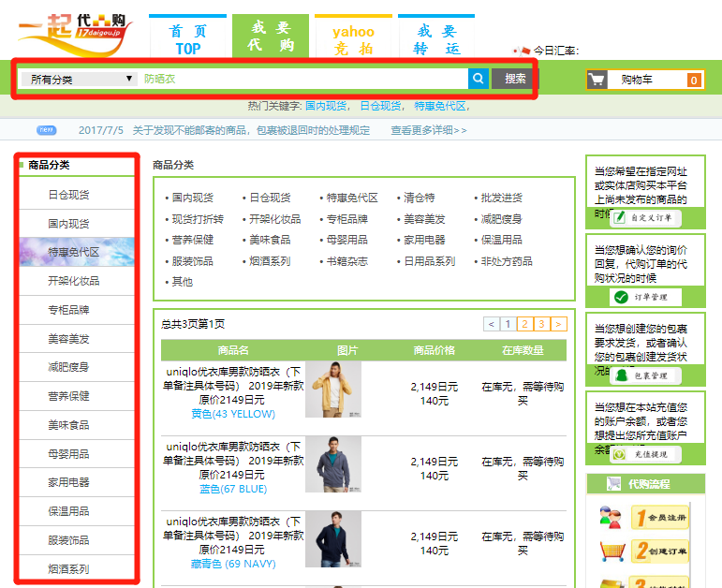722x588 pixels.
Task: Click the blue magnifier search icon
Action: coord(478,79)
